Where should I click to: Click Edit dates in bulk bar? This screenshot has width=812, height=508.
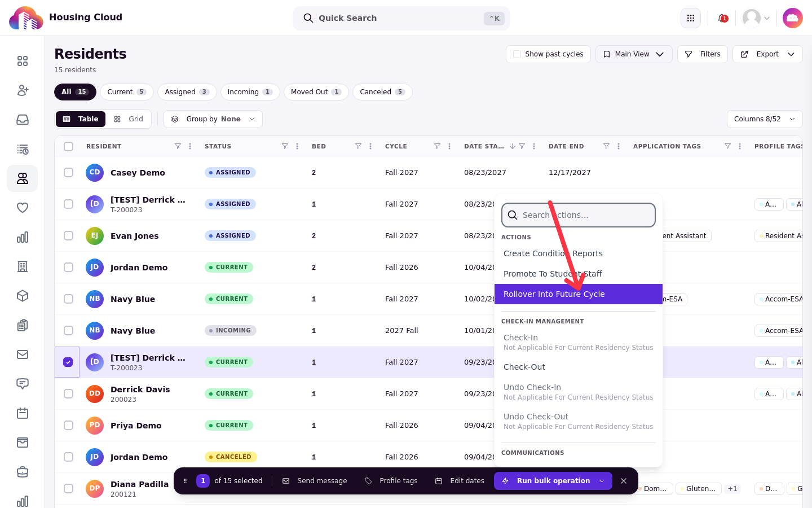460,481
